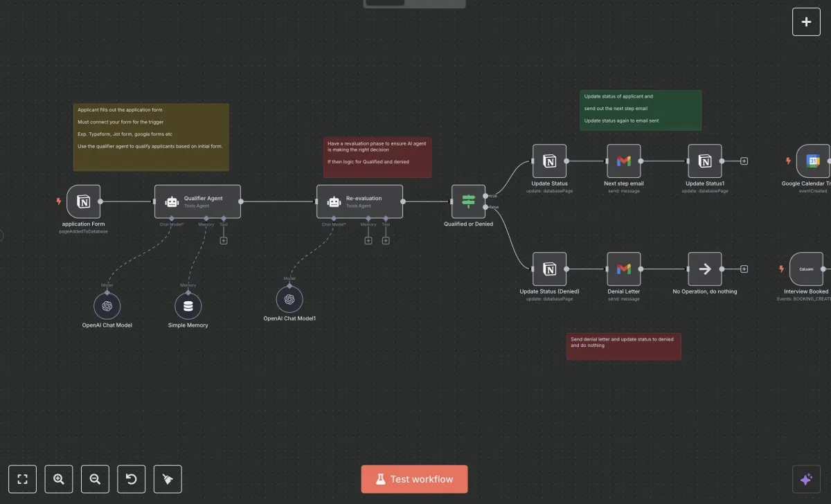Select the red revaluation phase sticky note

pos(377,157)
